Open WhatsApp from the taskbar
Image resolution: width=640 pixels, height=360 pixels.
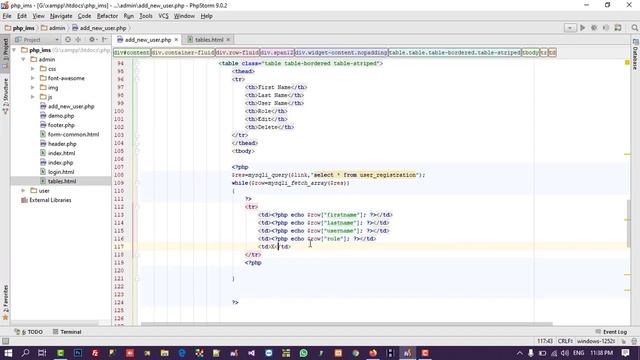[x=303, y=353]
